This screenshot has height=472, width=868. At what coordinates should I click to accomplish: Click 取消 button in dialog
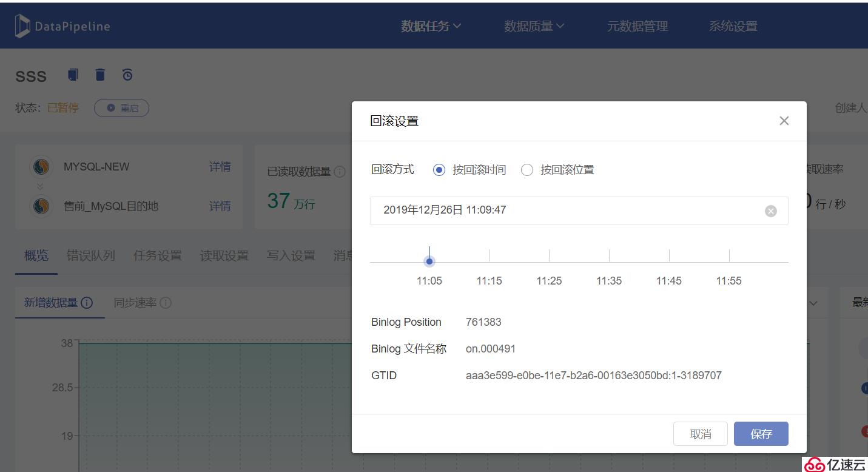(x=701, y=434)
